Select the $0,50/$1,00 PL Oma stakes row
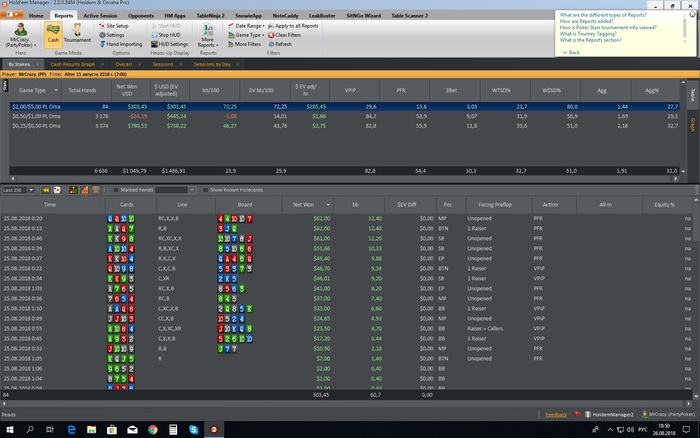Screen dimensions: 700x438 (345, 116)
